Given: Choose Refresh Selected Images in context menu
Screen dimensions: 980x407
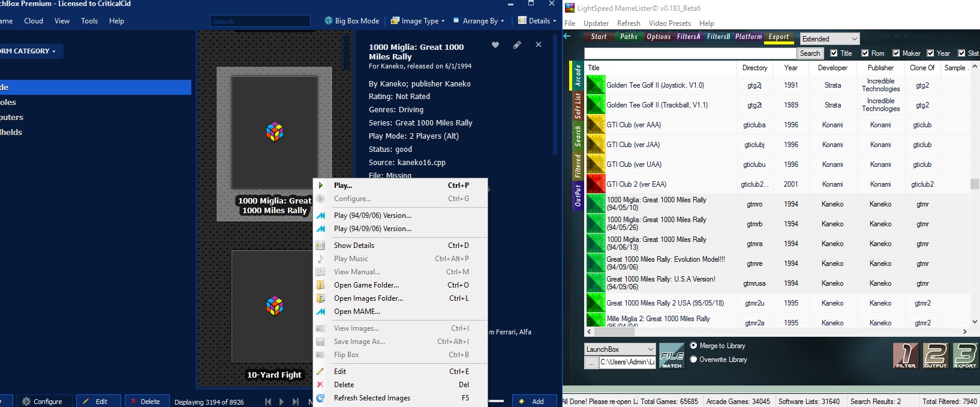Looking at the screenshot, I should click(400, 398).
